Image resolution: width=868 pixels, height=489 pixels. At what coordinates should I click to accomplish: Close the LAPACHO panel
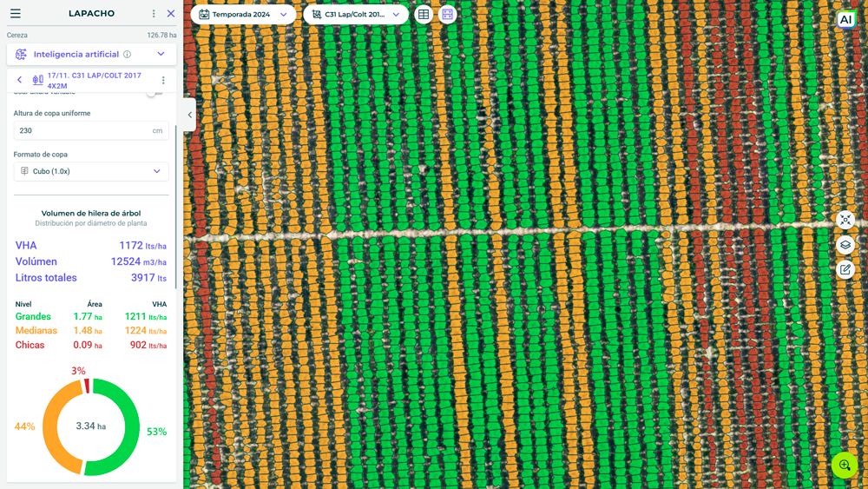pyautogui.click(x=171, y=14)
